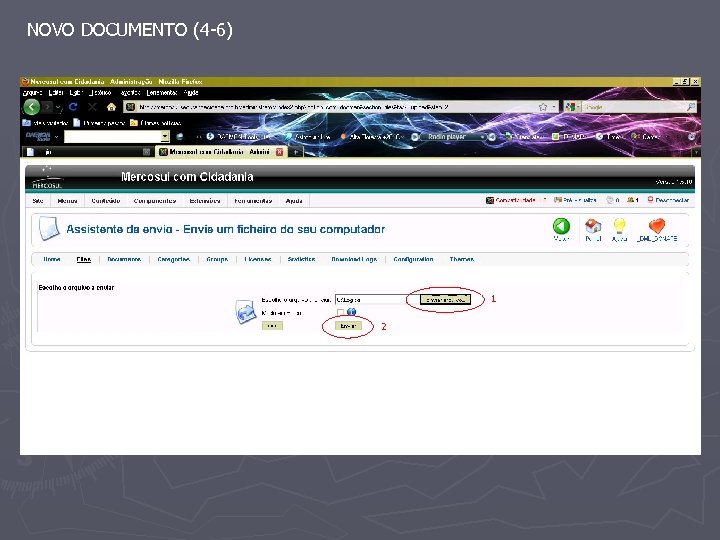Click the browser Stop (X) icon
The image size is (720, 540).
click(92, 107)
